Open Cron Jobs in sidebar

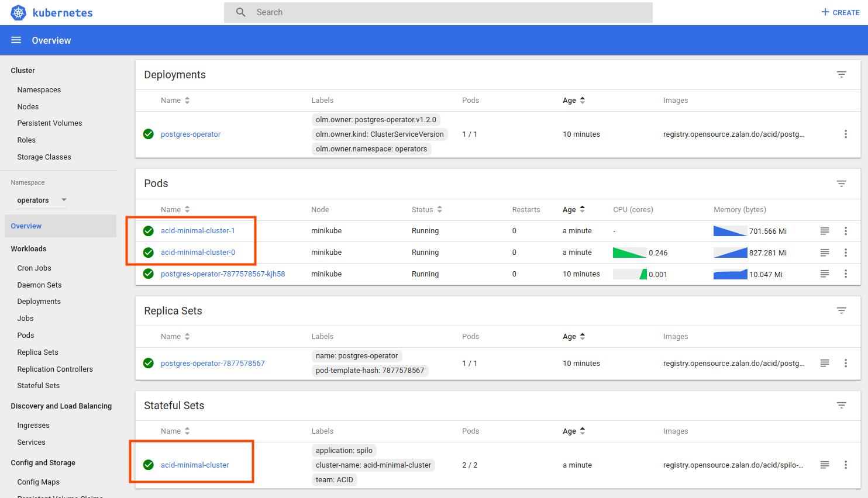[34, 268]
